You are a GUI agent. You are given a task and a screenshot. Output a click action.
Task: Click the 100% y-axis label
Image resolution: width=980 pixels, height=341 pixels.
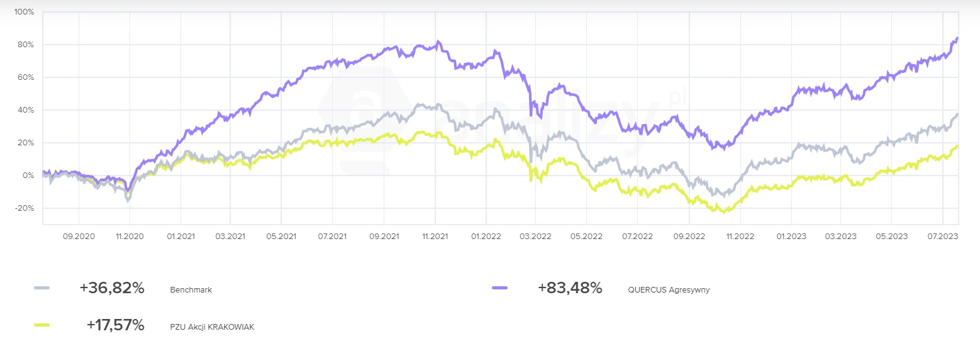(x=25, y=12)
